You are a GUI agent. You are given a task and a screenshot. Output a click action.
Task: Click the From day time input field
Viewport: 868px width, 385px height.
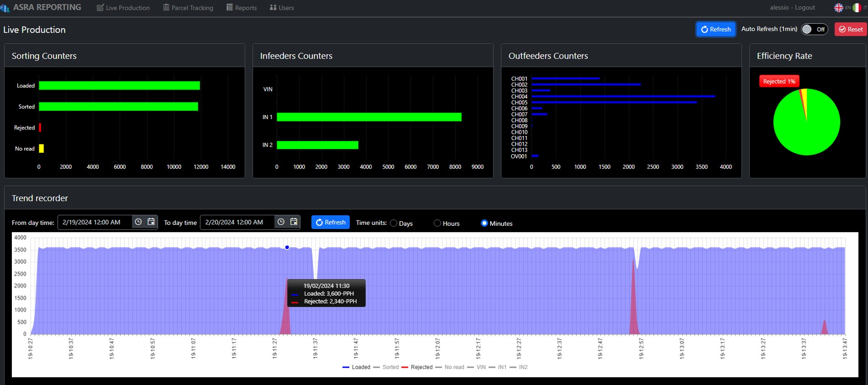[x=95, y=222]
